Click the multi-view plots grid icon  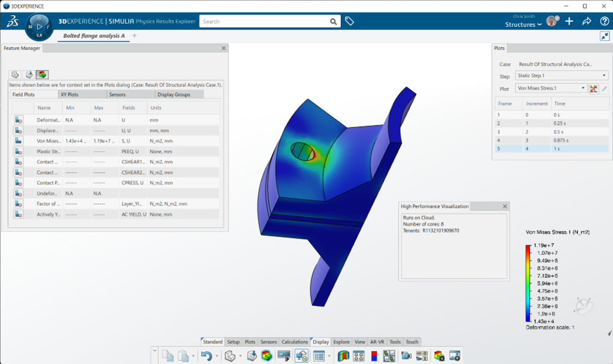pos(389,356)
